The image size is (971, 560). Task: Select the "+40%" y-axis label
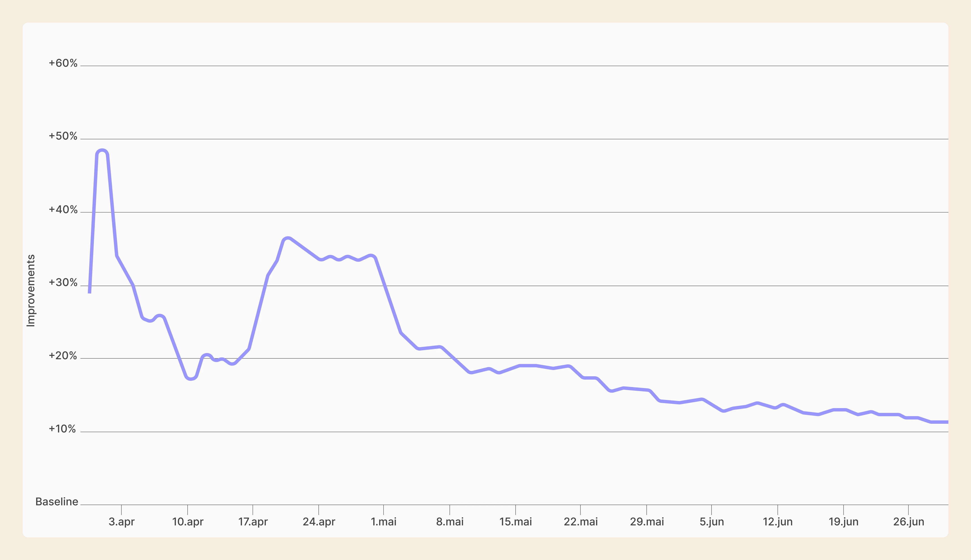pyautogui.click(x=63, y=210)
